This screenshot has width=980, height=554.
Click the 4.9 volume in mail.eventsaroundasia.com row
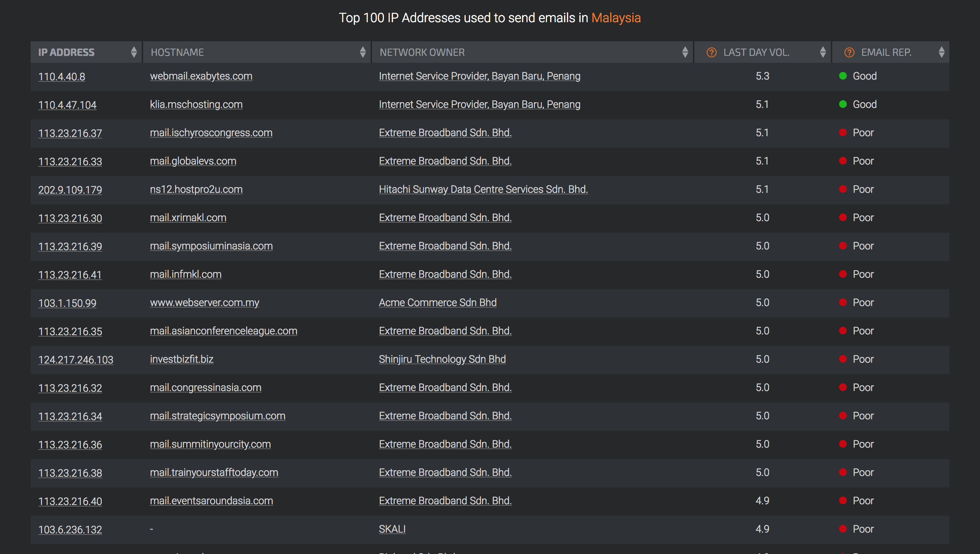click(762, 501)
